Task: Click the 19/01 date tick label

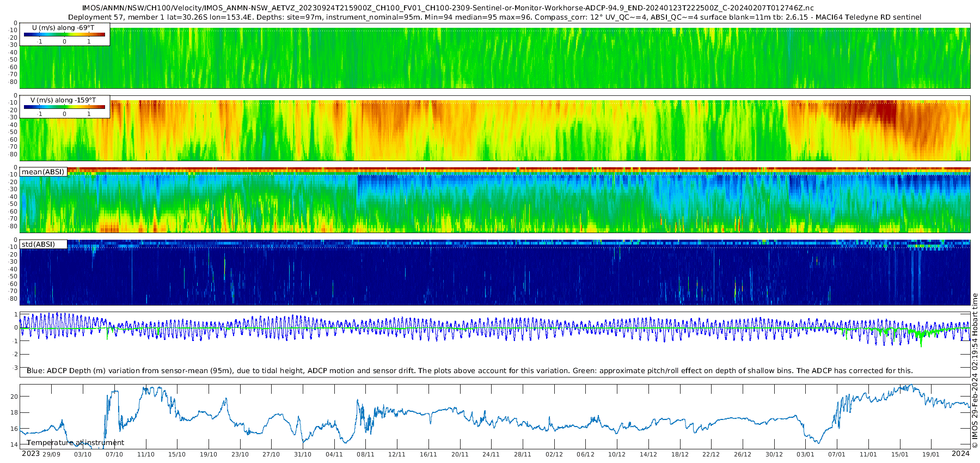Action: (931, 454)
